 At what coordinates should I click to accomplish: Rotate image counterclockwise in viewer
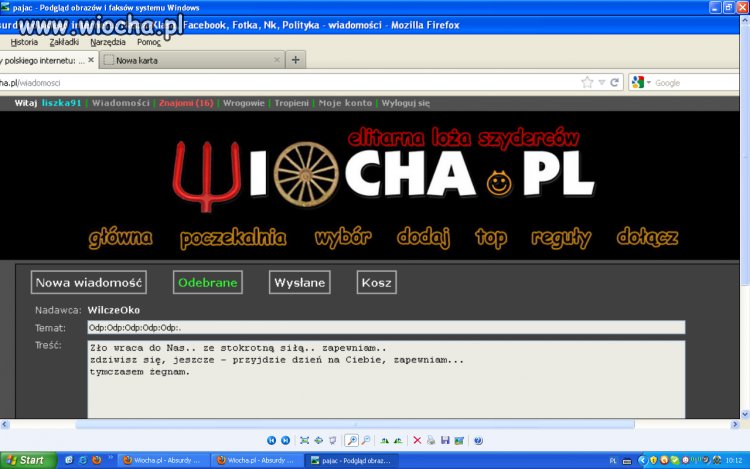398,440
